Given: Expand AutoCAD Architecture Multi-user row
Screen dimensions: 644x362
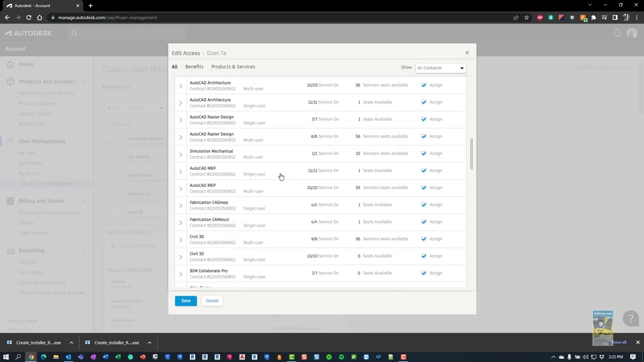Looking at the screenshot, I should tap(181, 86).
